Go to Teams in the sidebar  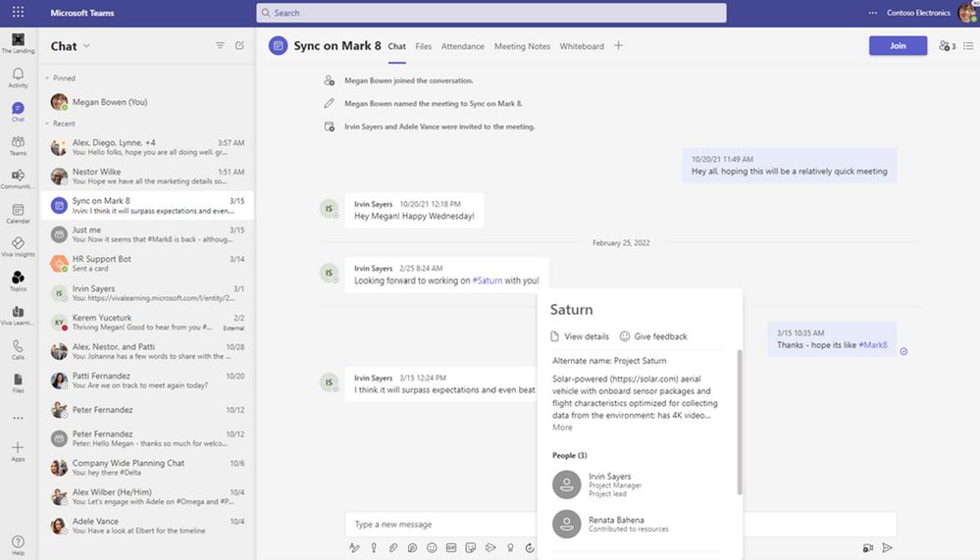(x=18, y=145)
